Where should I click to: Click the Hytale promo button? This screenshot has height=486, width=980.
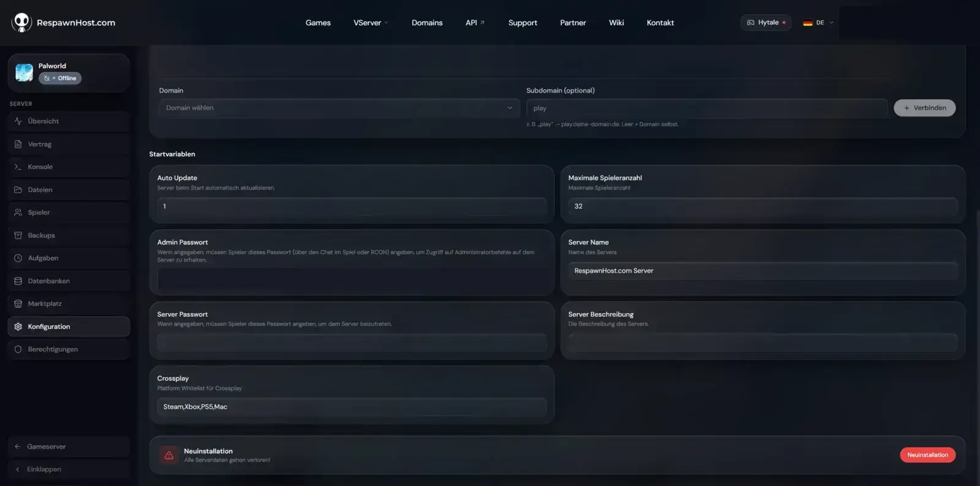coord(766,23)
